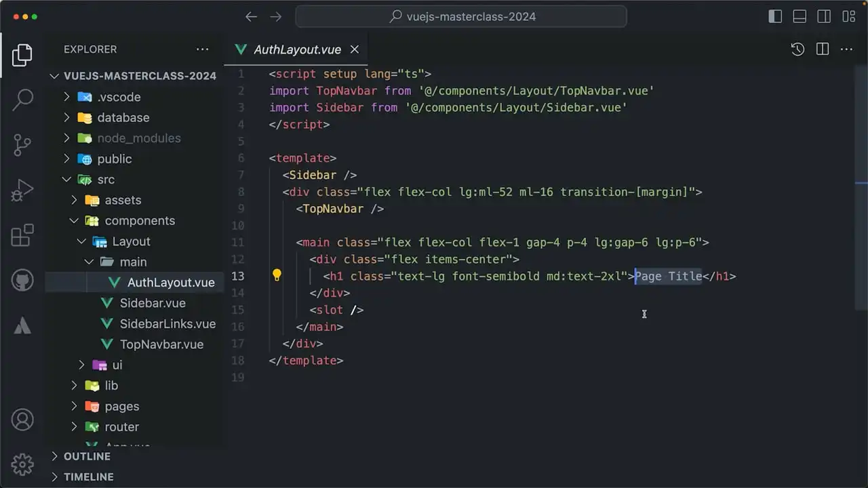Image resolution: width=868 pixels, height=488 pixels.
Task: Open the Extensions view
Action: click(x=22, y=235)
